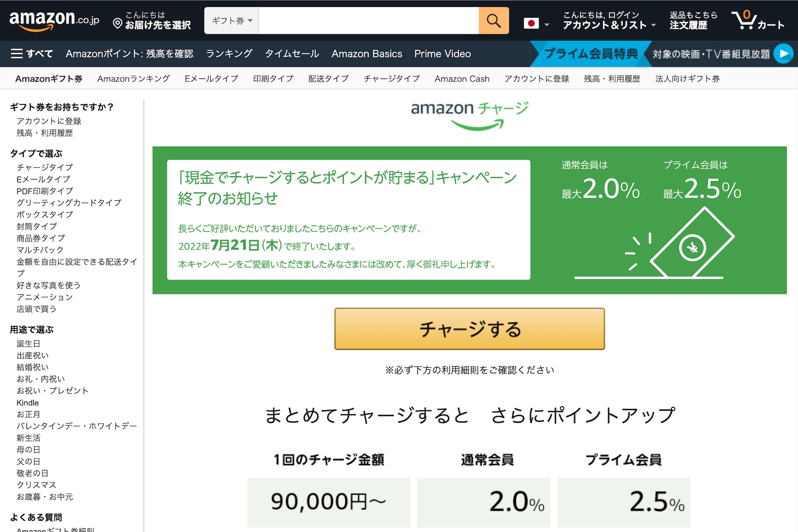Click the search magnifier icon
This screenshot has height=532, width=798.
point(494,20)
